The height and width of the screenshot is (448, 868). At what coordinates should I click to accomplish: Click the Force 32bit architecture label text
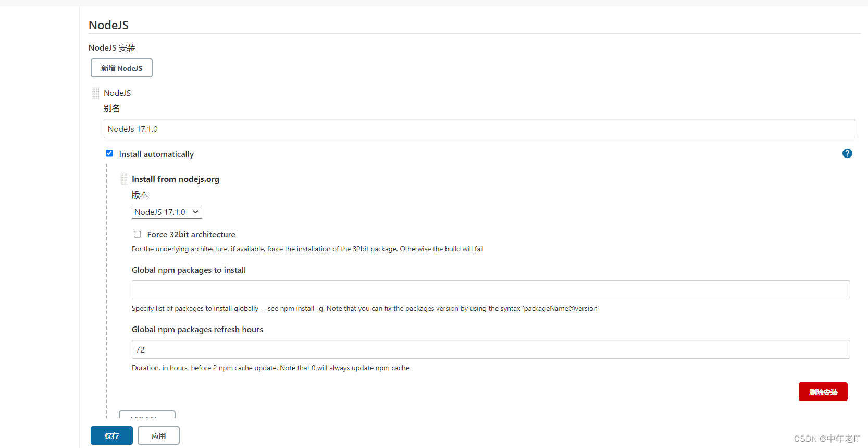pos(191,234)
